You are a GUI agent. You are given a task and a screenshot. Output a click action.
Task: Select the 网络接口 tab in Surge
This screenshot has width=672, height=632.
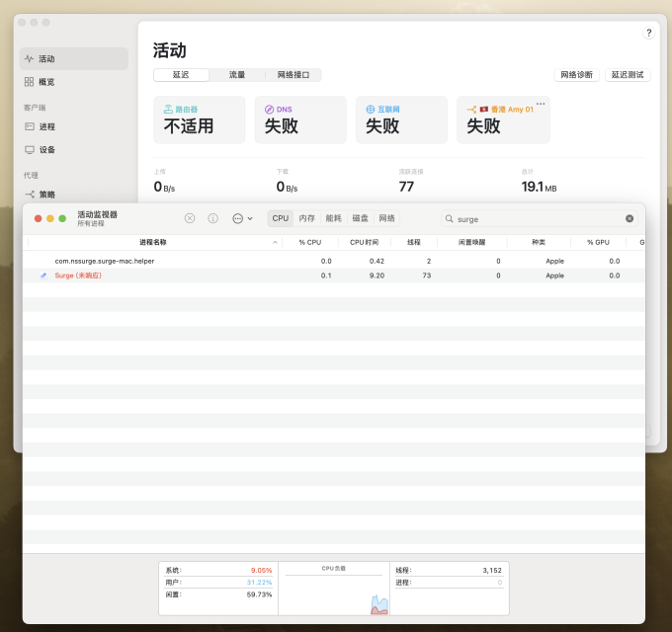pyautogui.click(x=294, y=75)
